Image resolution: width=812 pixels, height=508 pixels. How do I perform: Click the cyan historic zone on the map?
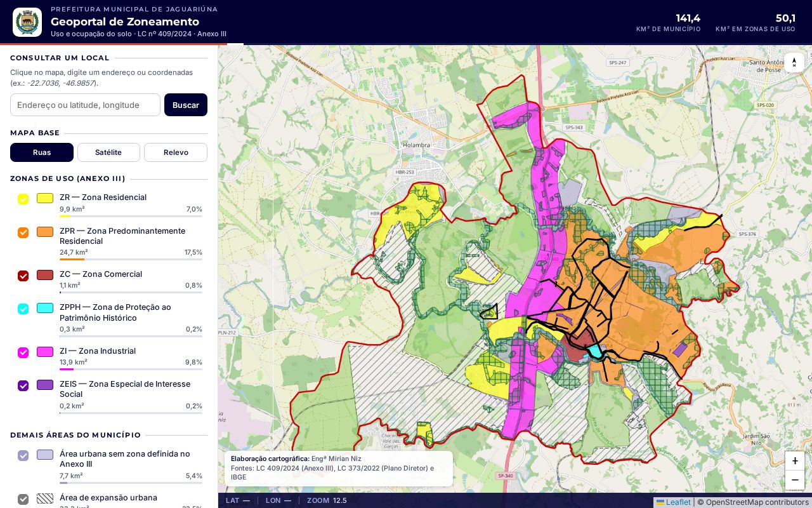[x=594, y=351]
